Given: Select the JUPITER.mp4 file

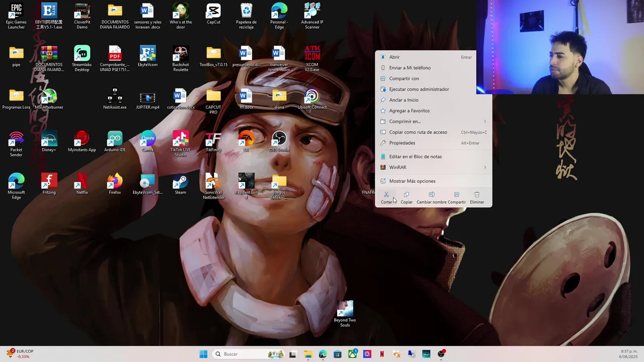Looking at the screenshot, I should (x=147, y=99).
